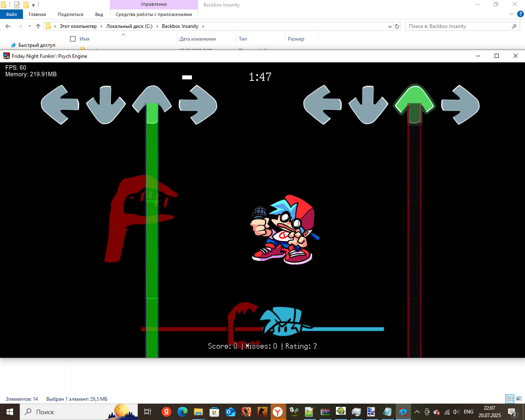This screenshot has width=525, height=420.
Task: Tick the select-all checkbox beside Имя
Action: coord(73,39)
